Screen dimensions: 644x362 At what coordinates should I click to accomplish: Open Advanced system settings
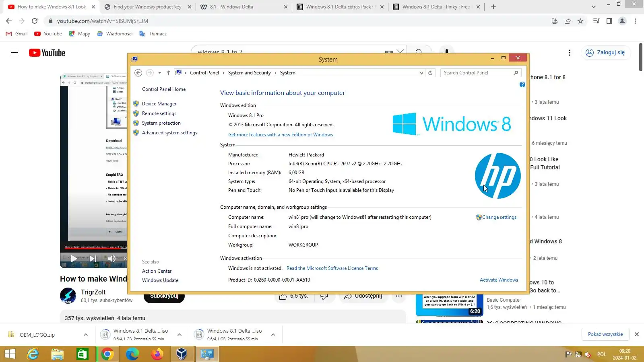pyautogui.click(x=169, y=133)
